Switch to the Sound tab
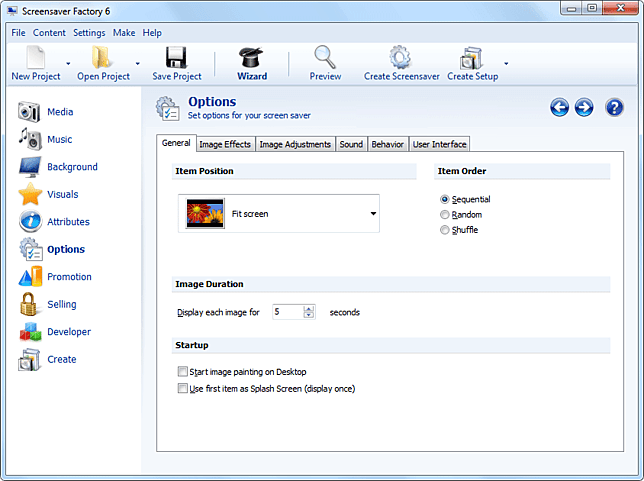This screenshot has height=481, width=644. pyautogui.click(x=351, y=144)
